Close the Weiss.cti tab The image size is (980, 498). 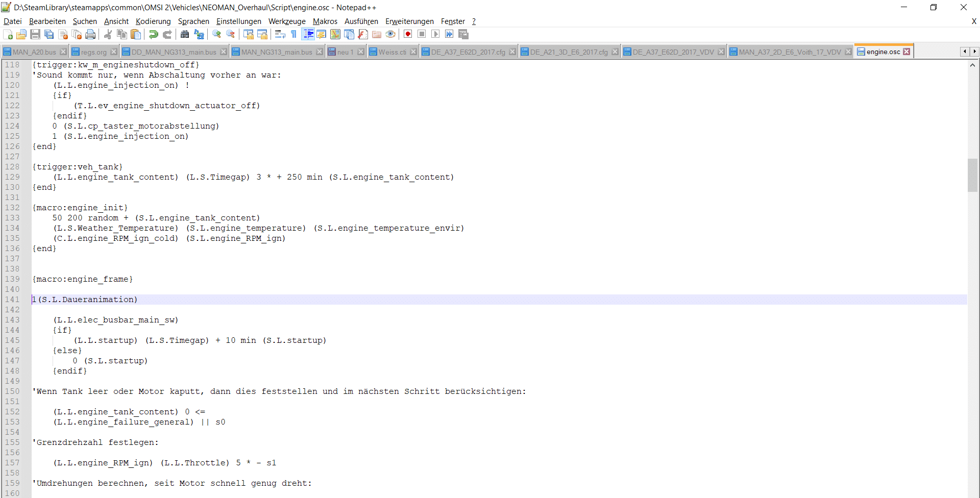click(x=413, y=52)
